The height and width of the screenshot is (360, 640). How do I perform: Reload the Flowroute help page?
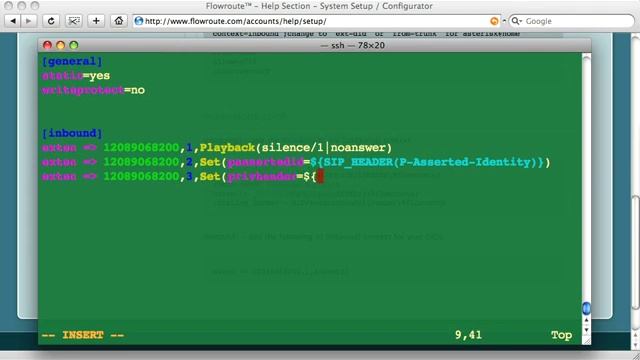[51, 21]
